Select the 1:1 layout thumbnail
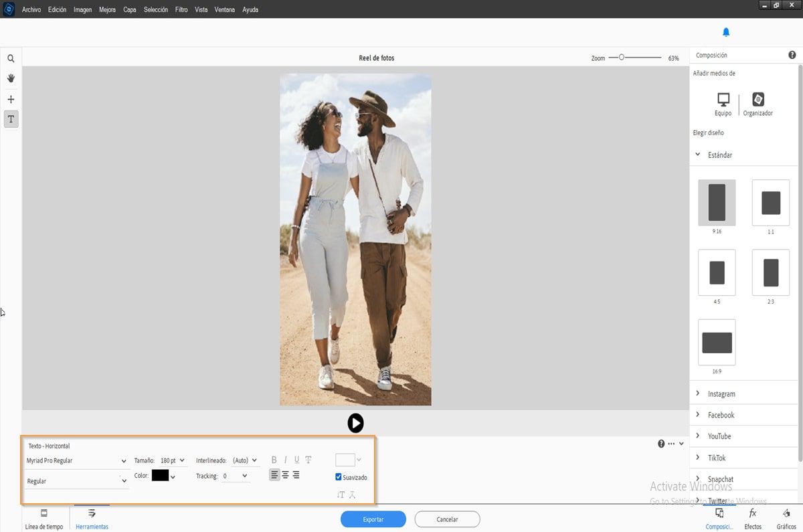The width and height of the screenshot is (803, 532). [771, 202]
